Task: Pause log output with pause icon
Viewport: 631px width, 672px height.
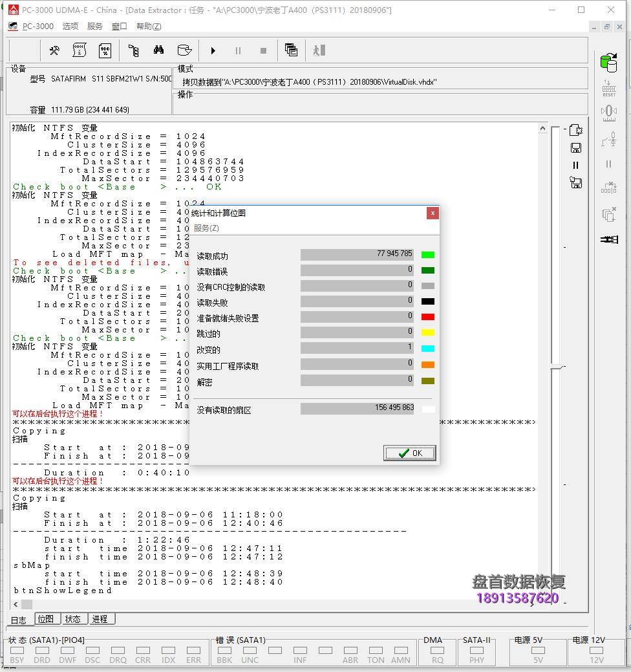Action: pos(576,165)
